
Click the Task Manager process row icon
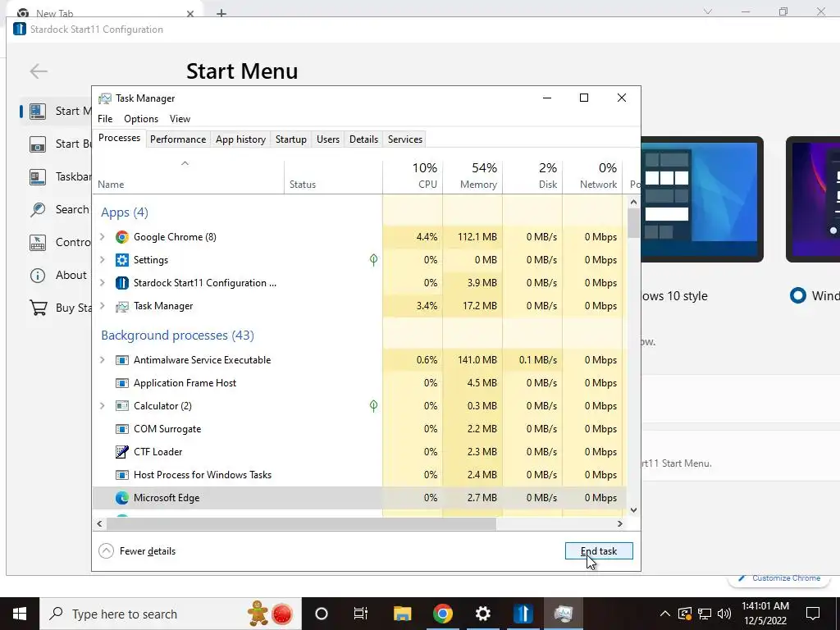click(122, 306)
